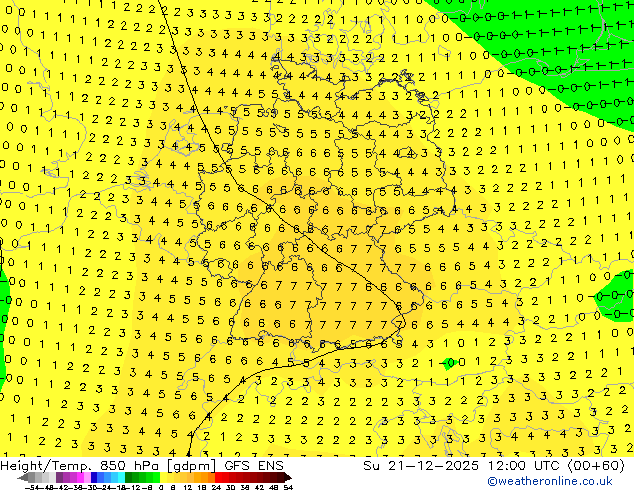634x490 pixels.
Task: Select the dark purple swatch at -42 on the legend
Action: [59, 478]
